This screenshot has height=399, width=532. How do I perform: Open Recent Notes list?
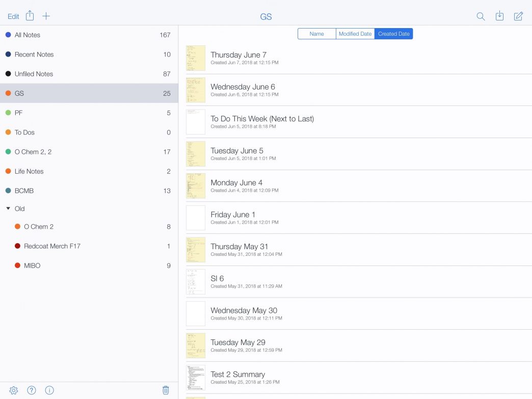pyautogui.click(x=89, y=55)
